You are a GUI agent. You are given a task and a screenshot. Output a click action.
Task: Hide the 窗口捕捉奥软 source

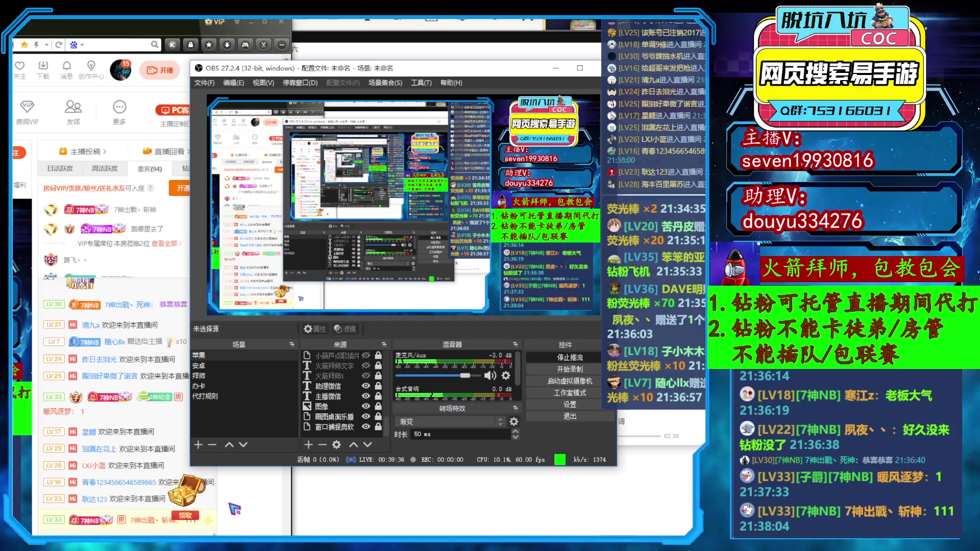click(x=366, y=427)
